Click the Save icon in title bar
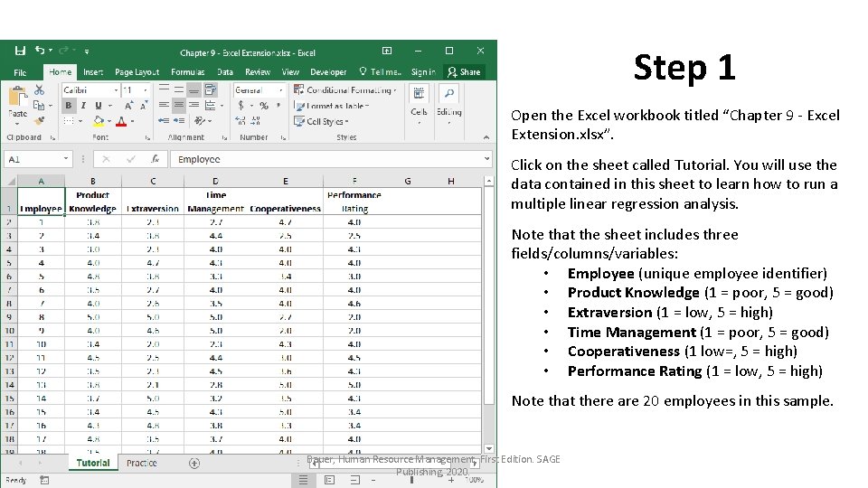The width and height of the screenshot is (868, 488). tap(20, 51)
